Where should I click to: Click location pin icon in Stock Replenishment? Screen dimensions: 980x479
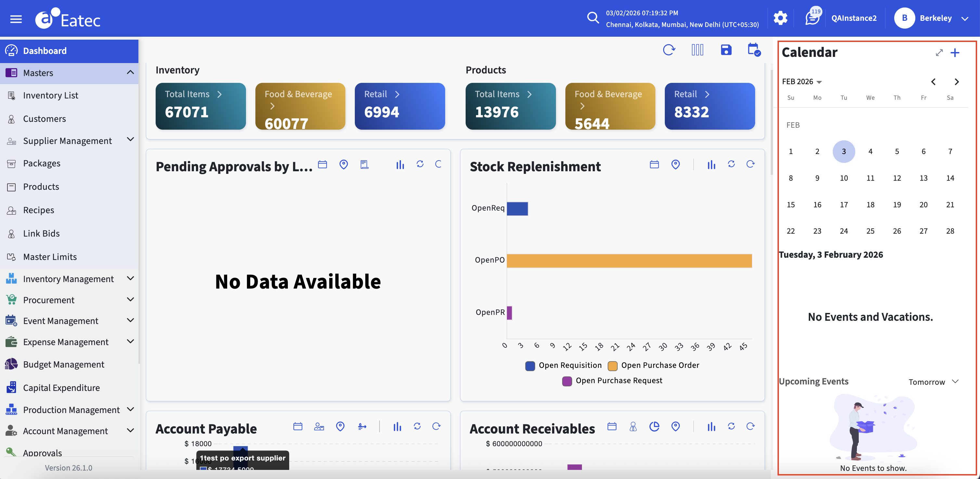[675, 164]
